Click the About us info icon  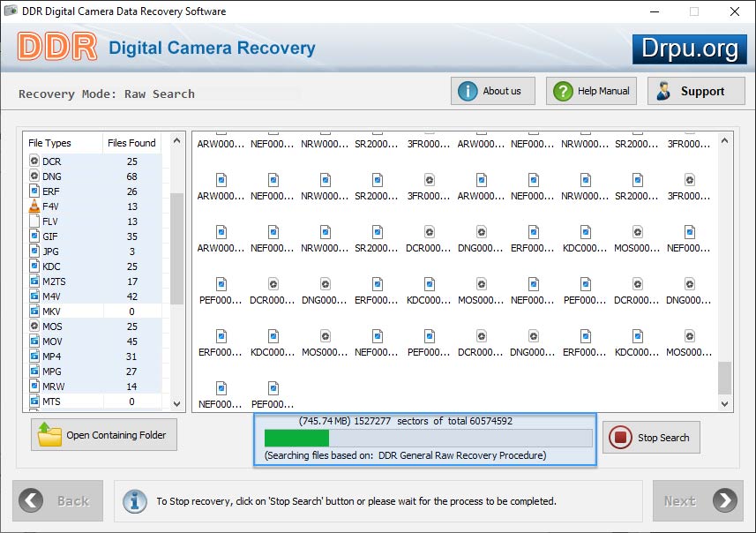468,91
